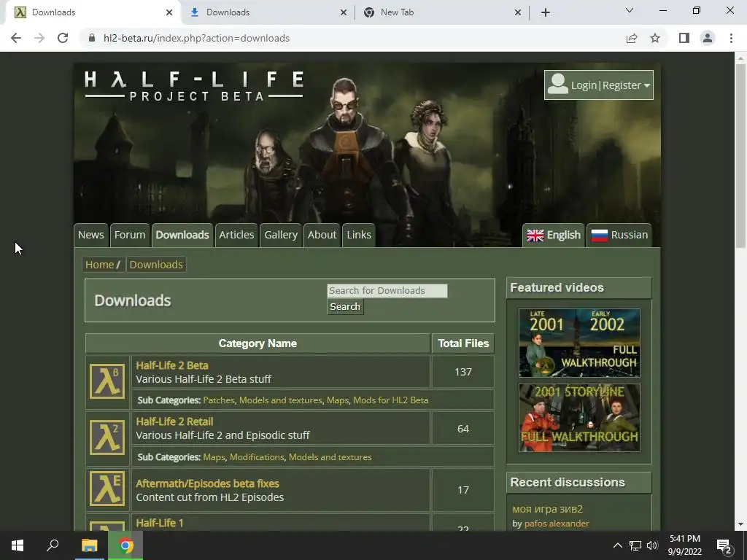This screenshot has width=747, height=560.
Task: Open Models and textures under HL2 Beta
Action: tap(281, 400)
